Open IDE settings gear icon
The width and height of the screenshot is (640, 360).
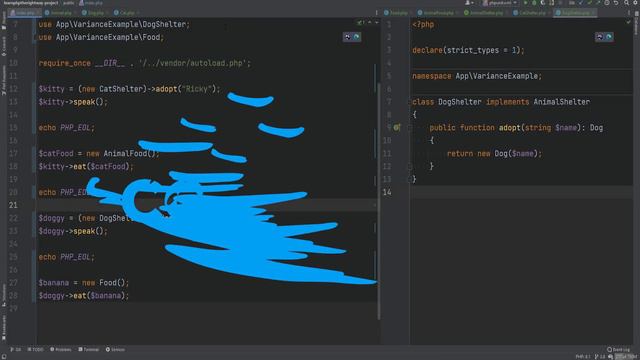[636, 3]
